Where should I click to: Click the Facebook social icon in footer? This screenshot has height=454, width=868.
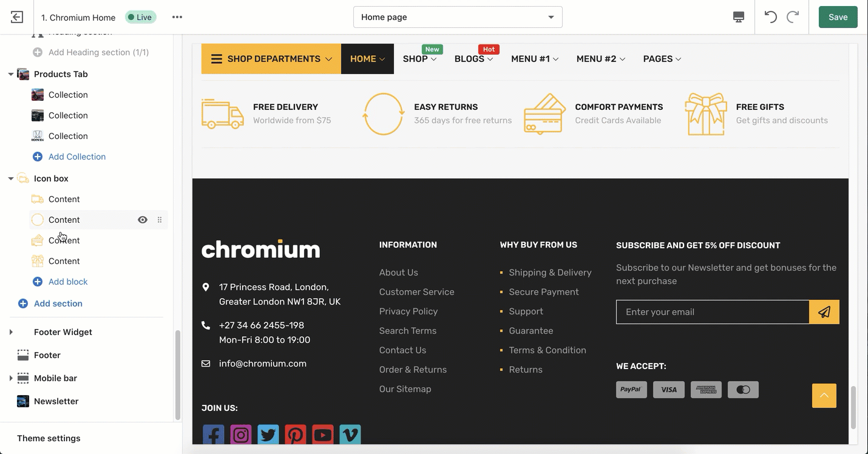point(213,435)
